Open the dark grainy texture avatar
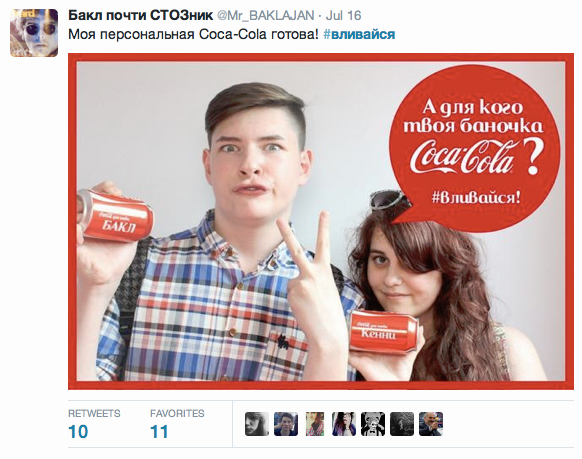The width and height of the screenshot is (582, 459). pos(402,424)
